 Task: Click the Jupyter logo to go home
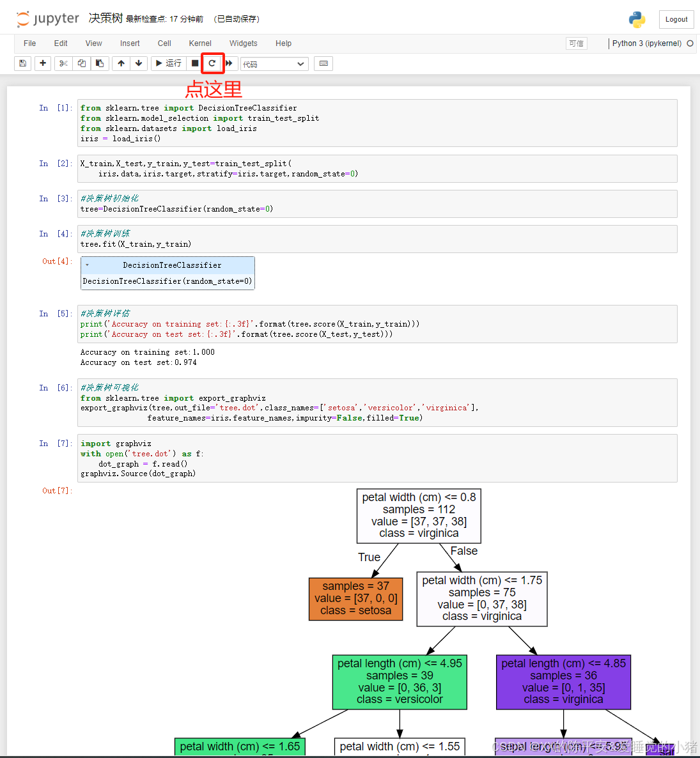tap(47, 19)
